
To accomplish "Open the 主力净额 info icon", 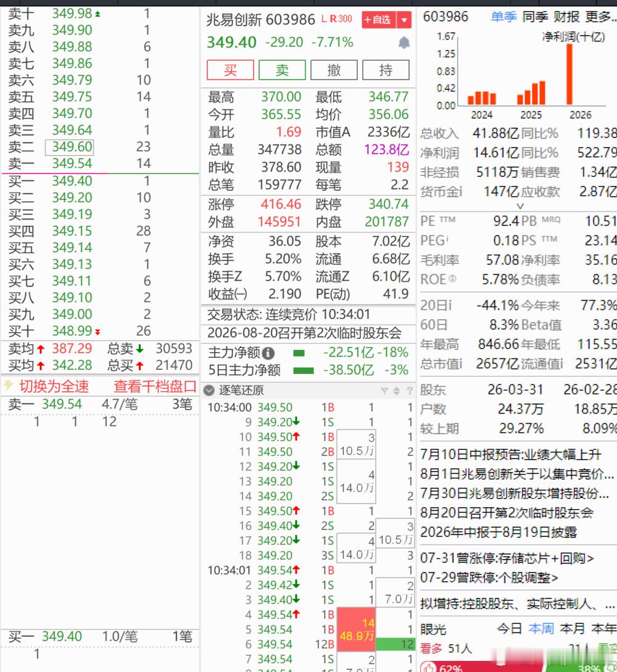I will pos(268,353).
